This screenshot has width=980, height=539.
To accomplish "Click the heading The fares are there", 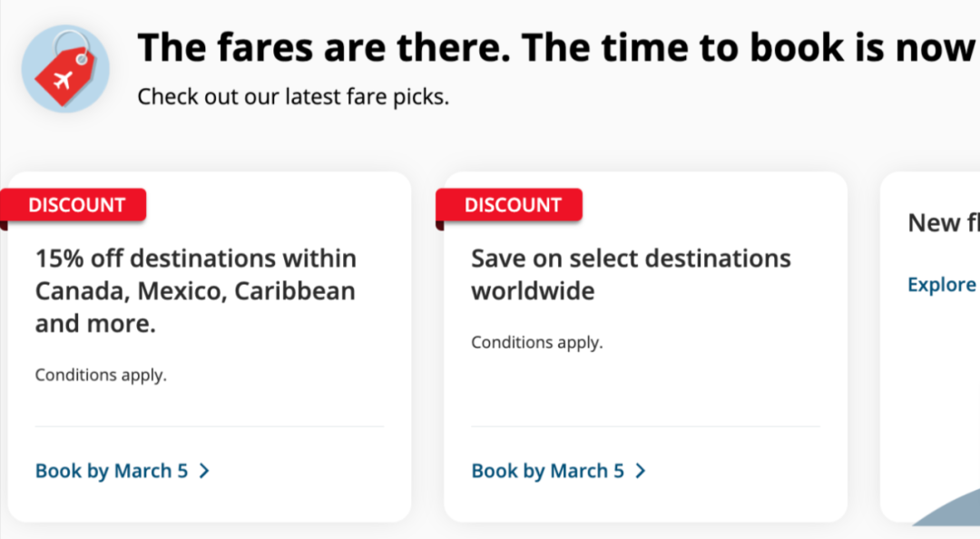I will pyautogui.click(x=556, y=47).
